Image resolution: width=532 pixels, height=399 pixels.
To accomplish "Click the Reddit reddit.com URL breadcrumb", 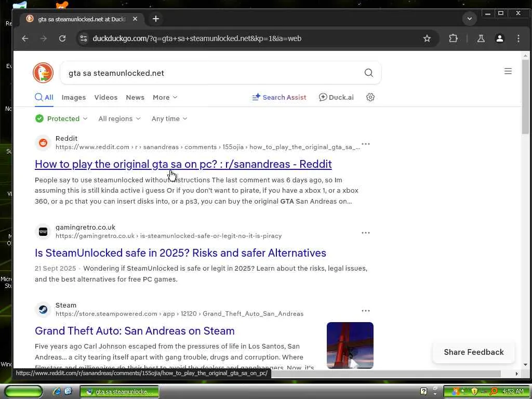I will click(208, 147).
